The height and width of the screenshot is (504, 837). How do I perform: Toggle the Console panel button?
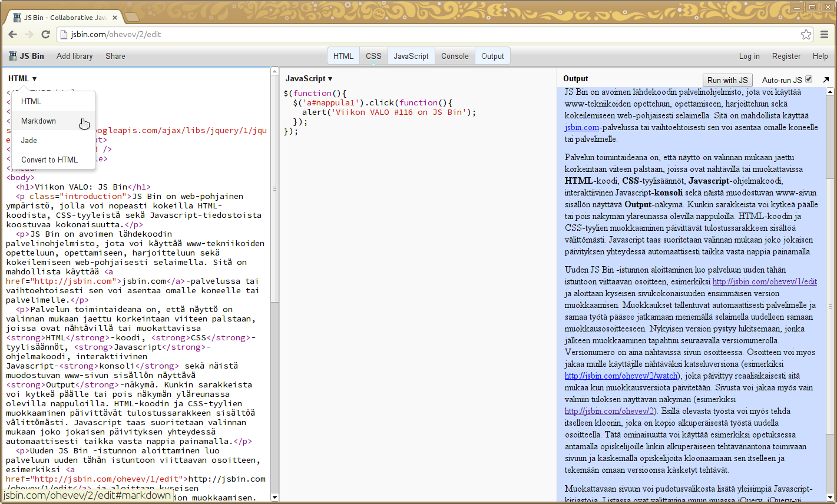(x=455, y=56)
